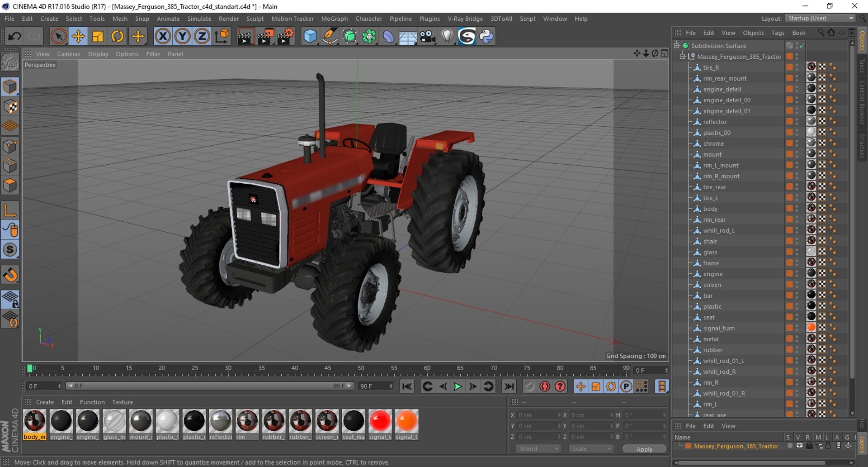Toggle visibility dots for glass
Screen dimensions: 868x467
797,252
